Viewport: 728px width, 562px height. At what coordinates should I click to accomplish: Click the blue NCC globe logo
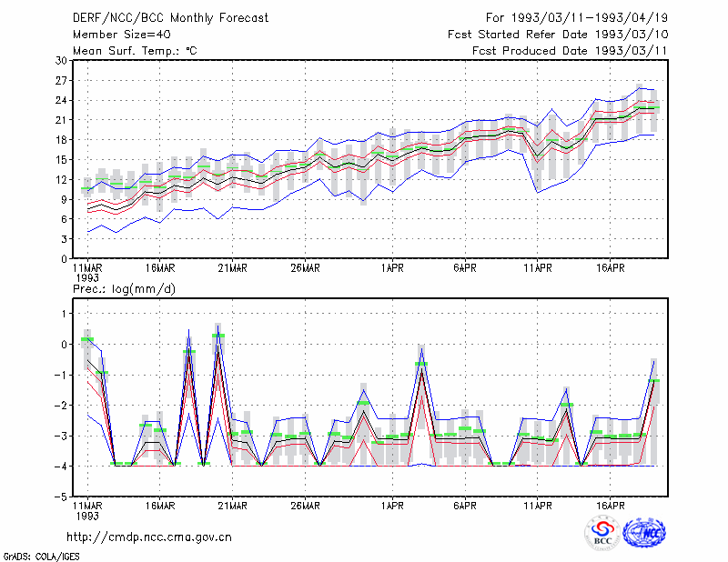pos(644,533)
